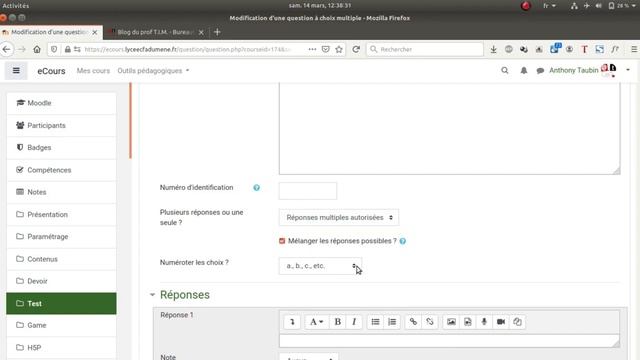640x360 pixels.
Task: Insert a bulleted list in editor
Action: click(375, 322)
